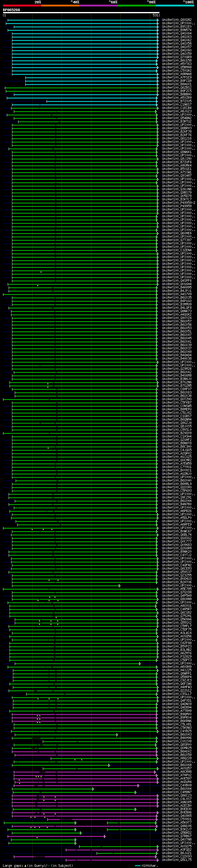The height and width of the screenshot is (868, 197).
Task: Click the white query sequence bar 1-531
Action: tap(81, 12)
